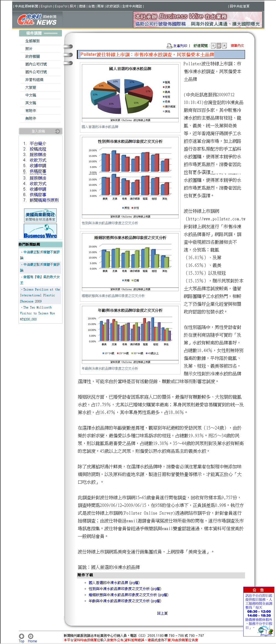The image size is (276, 644).
Task: Open the 性別 cross-analysis bar chart image
Action: [x=130, y=178]
